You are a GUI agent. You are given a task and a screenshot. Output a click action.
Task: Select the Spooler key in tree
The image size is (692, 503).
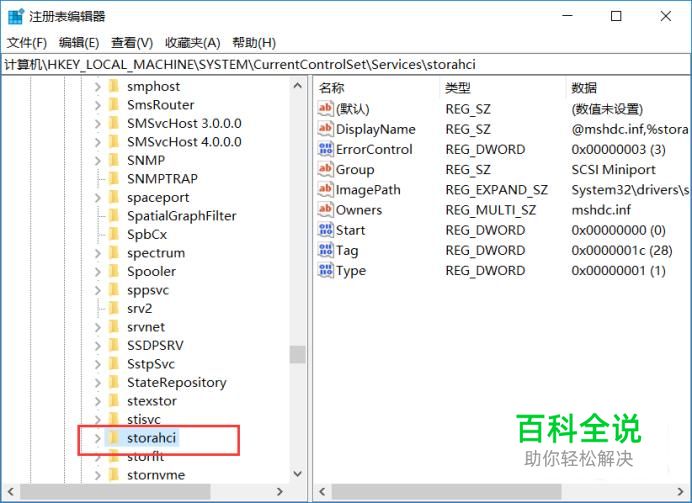pos(151,272)
